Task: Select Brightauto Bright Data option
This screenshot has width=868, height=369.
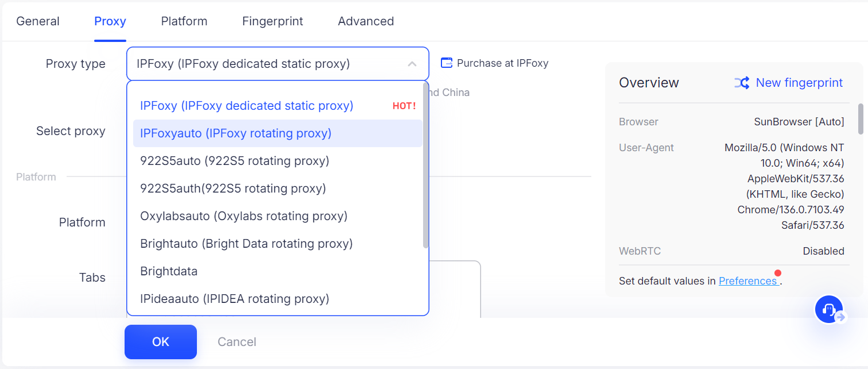Action: tap(246, 244)
